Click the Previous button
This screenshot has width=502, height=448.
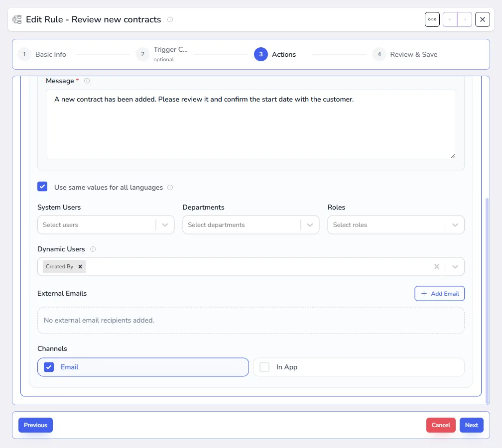click(x=35, y=425)
